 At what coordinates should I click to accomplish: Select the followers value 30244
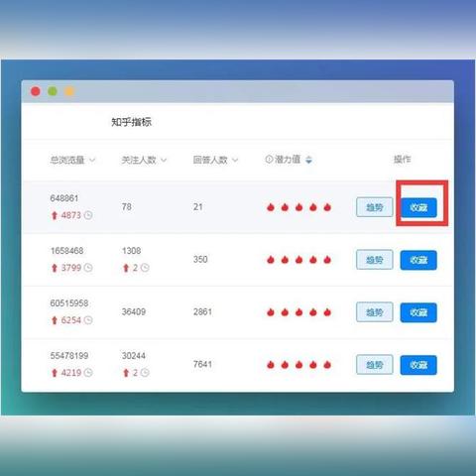click(x=134, y=356)
